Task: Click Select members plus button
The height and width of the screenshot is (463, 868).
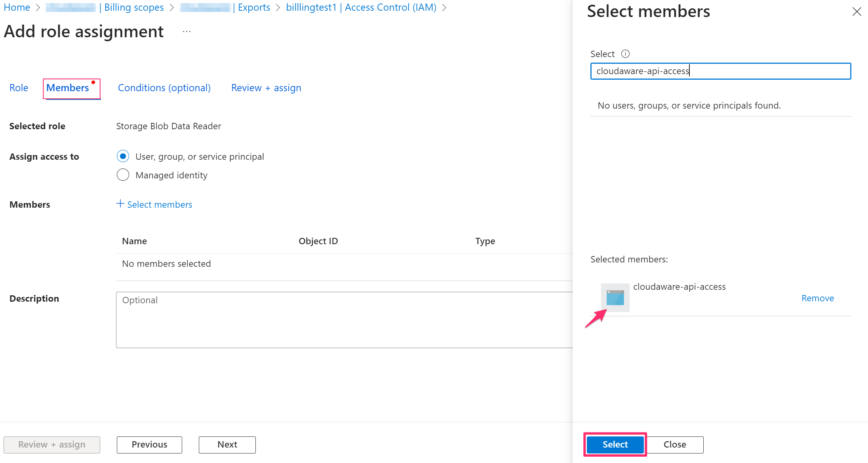Action: 153,204
